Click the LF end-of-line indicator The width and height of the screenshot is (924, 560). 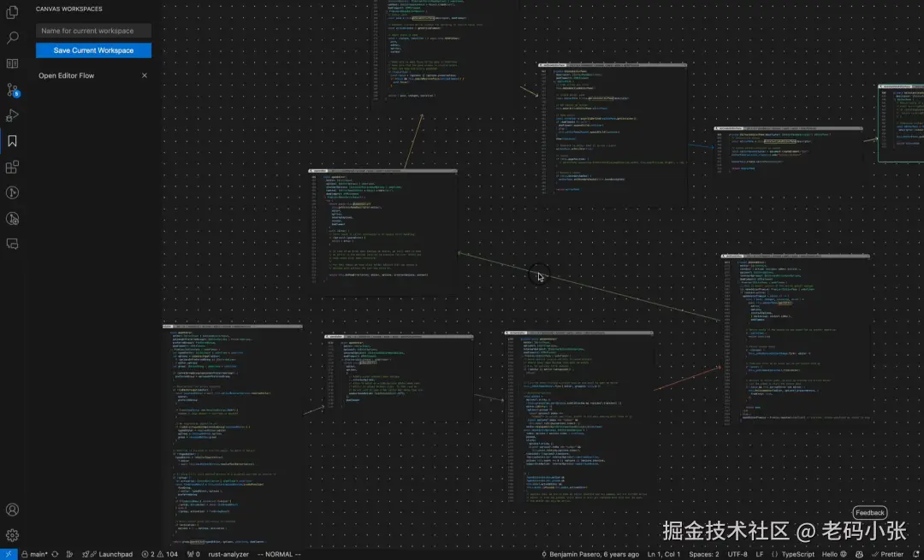(x=760, y=554)
